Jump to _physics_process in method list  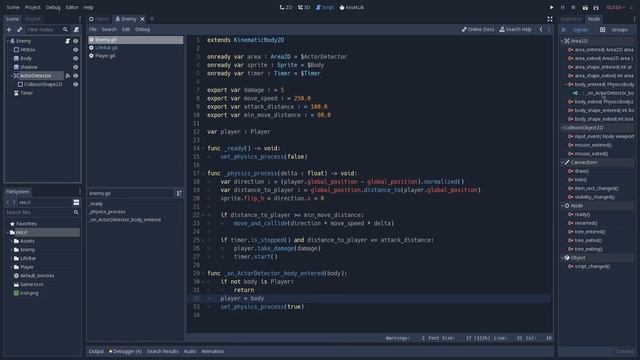click(107, 212)
